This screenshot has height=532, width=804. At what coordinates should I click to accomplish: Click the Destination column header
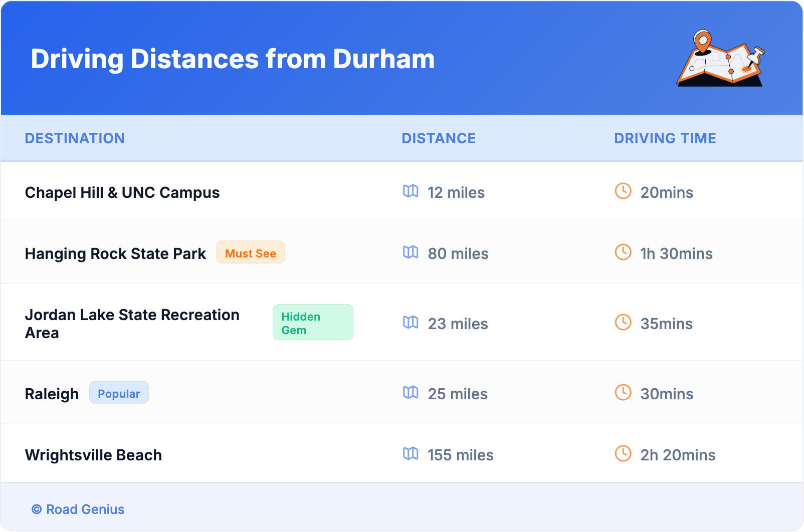coord(75,138)
